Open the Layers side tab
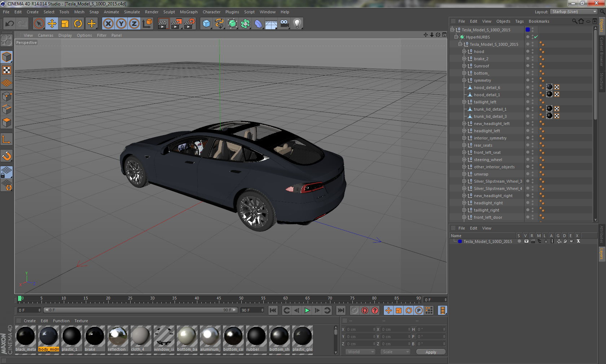 coord(602,254)
